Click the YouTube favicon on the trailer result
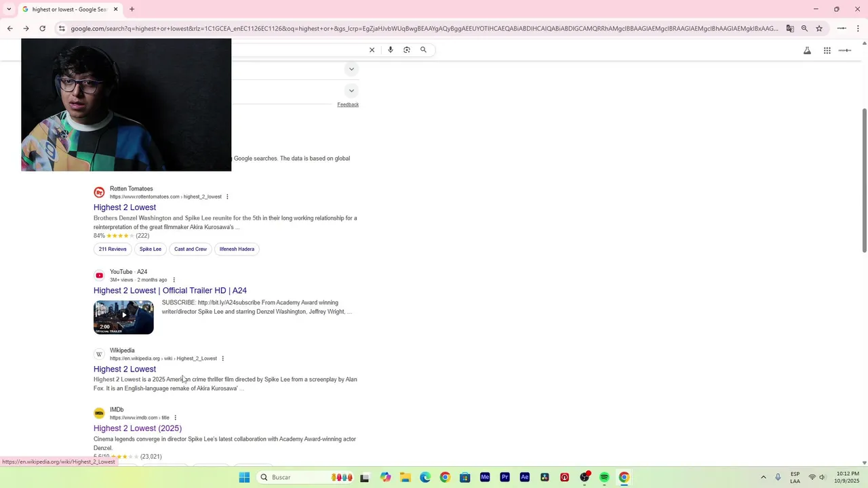This screenshot has width=868, height=488. pyautogui.click(x=99, y=275)
